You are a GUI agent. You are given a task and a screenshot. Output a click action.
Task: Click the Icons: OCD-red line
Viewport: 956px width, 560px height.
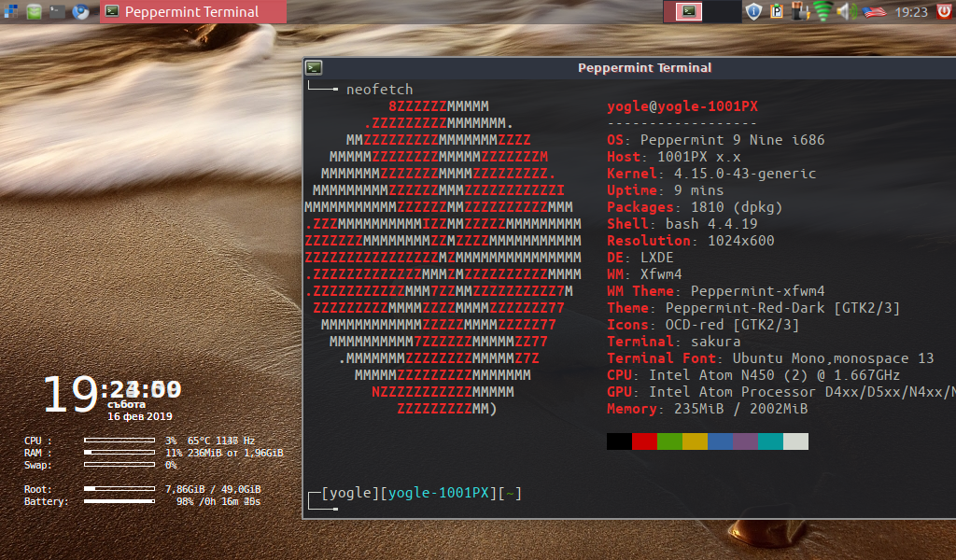coord(702,325)
